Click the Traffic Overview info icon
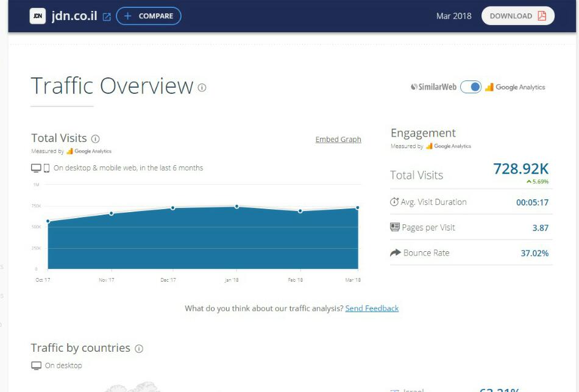 click(x=202, y=88)
